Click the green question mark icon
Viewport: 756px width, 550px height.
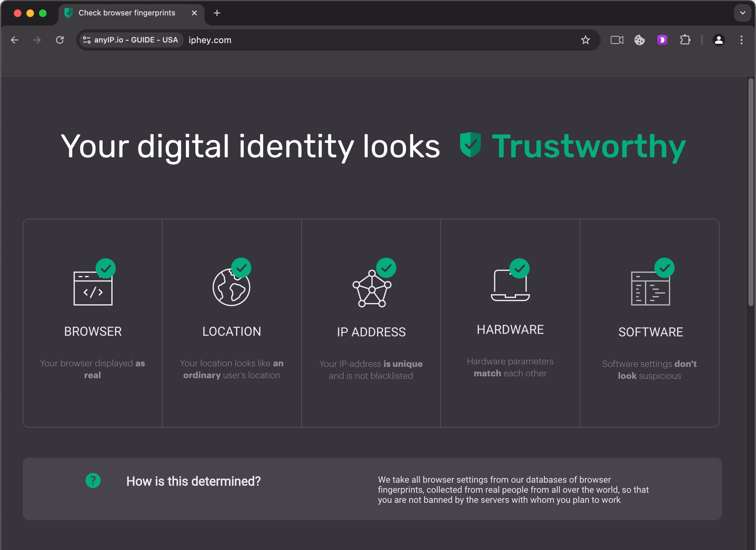(93, 480)
